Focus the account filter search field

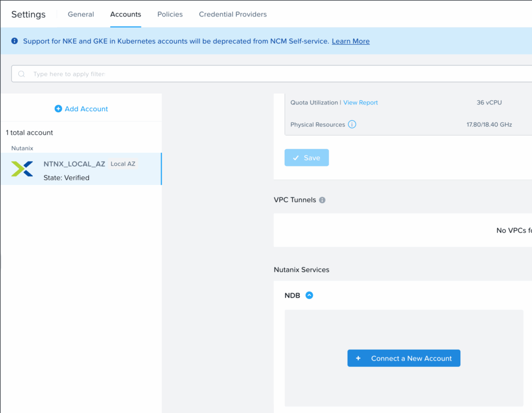271,74
